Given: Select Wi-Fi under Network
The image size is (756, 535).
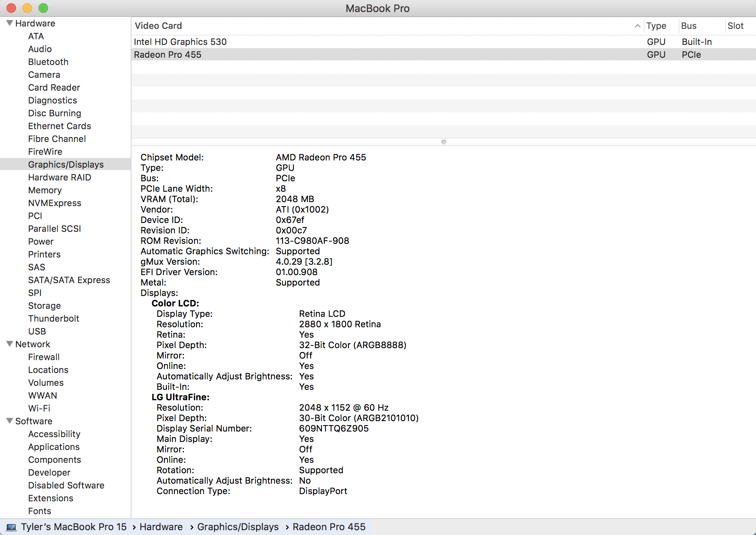Looking at the screenshot, I should click(x=39, y=408).
